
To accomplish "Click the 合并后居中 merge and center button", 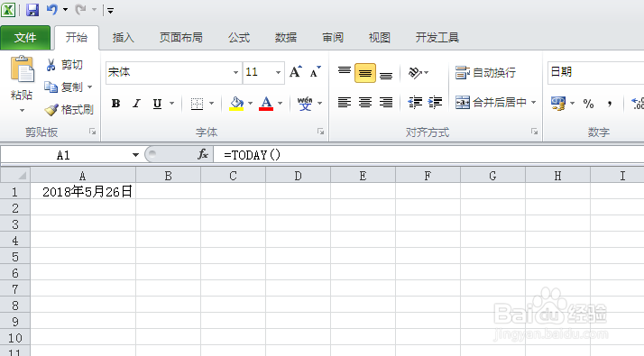I will [491, 102].
